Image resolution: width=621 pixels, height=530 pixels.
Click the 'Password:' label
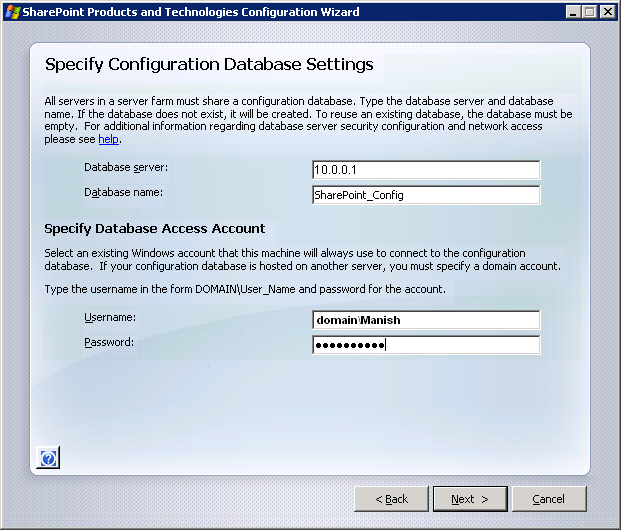click(109, 342)
